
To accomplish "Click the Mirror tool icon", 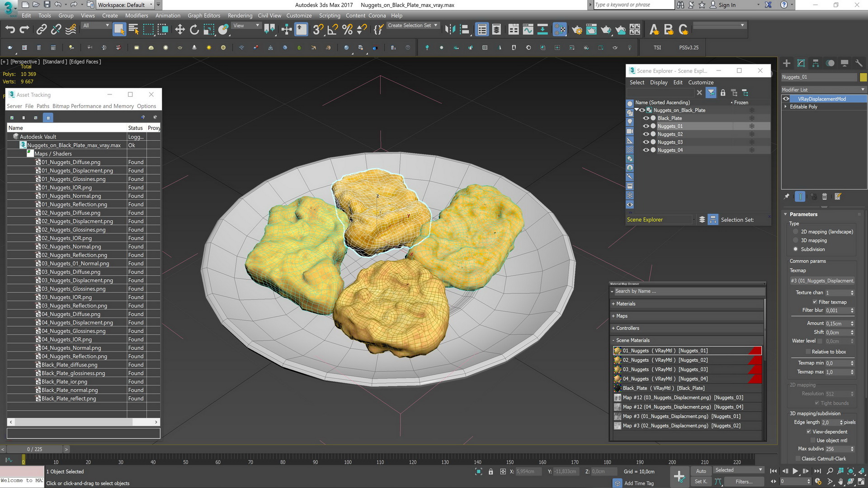I will [x=450, y=30].
